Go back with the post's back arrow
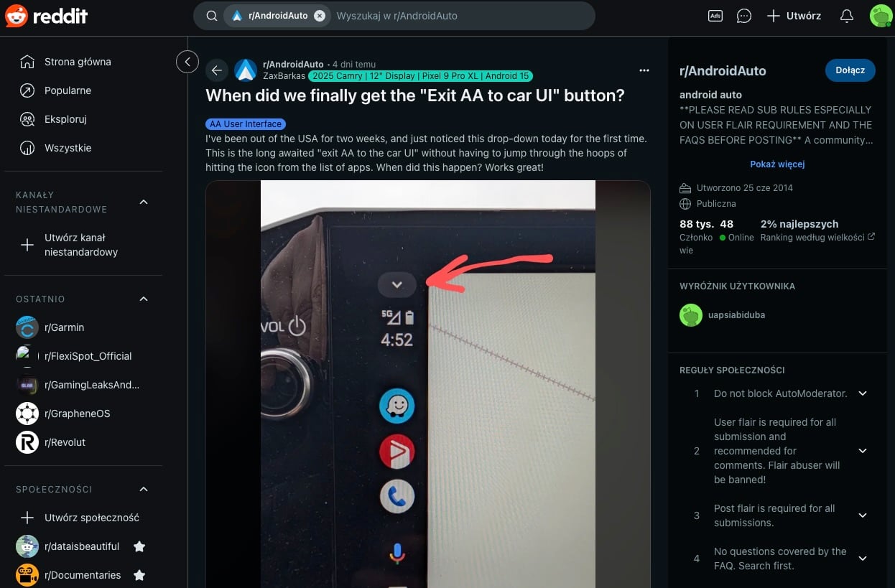The width and height of the screenshot is (895, 588). 217,70
